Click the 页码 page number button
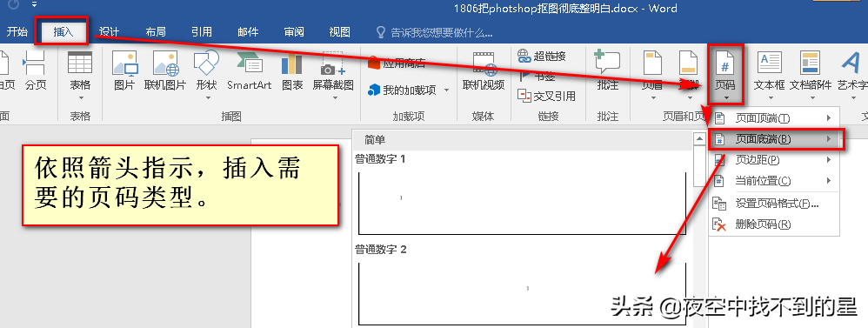868x328 pixels. tap(725, 71)
